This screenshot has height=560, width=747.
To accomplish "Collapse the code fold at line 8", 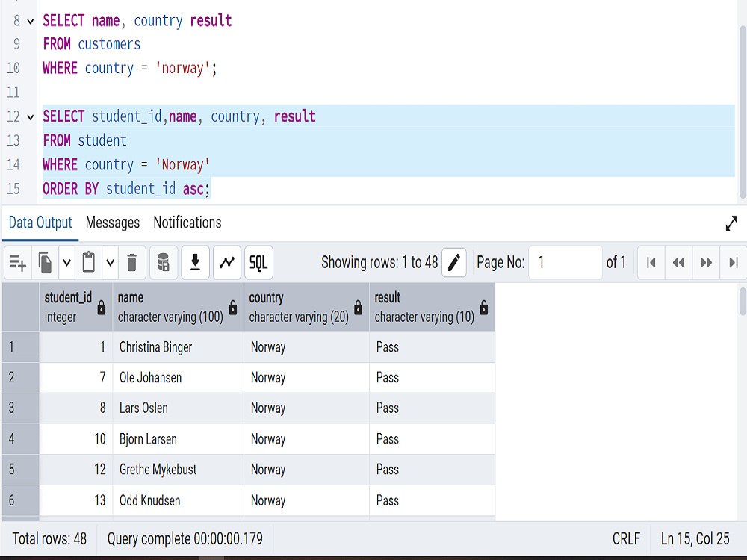I will (x=31, y=22).
